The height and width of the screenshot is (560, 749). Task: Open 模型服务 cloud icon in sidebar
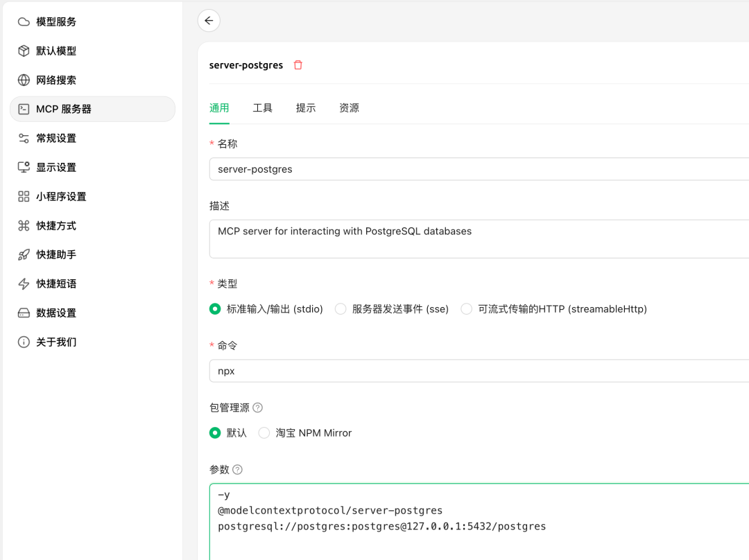tap(24, 21)
